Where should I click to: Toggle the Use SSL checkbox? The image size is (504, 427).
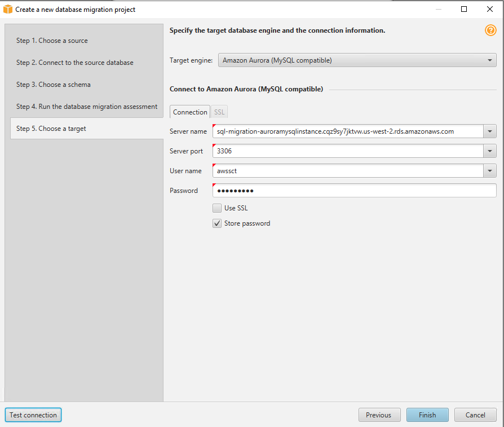coord(217,208)
